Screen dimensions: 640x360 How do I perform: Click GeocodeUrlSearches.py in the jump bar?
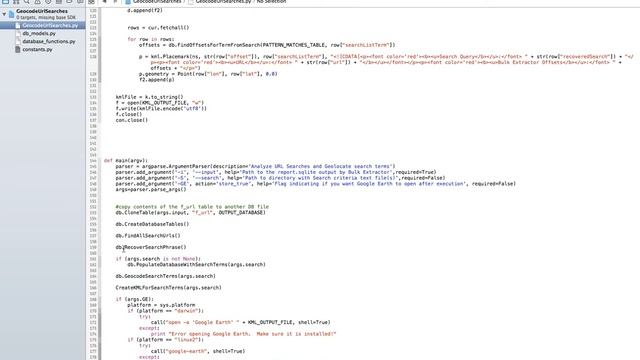point(223,2)
